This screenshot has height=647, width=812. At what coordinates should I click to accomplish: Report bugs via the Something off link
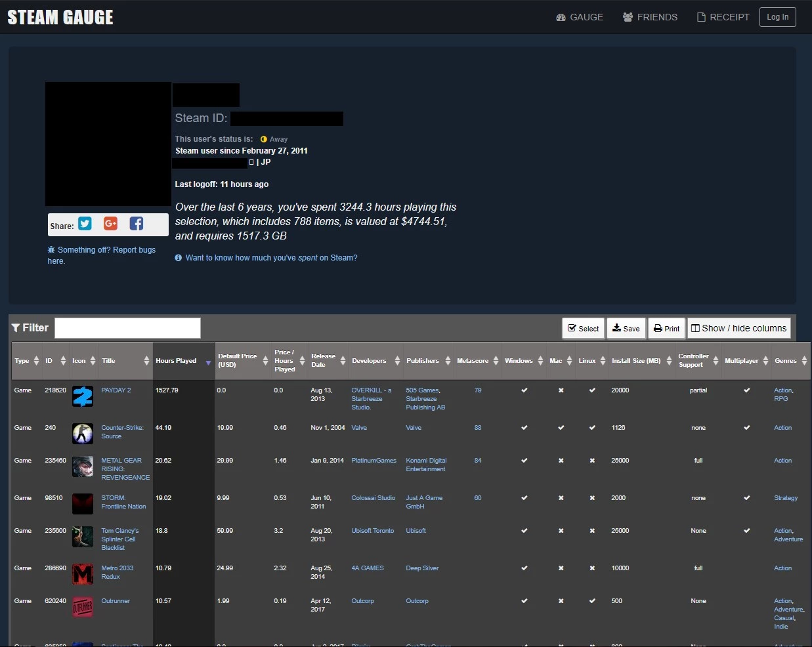tap(102, 255)
